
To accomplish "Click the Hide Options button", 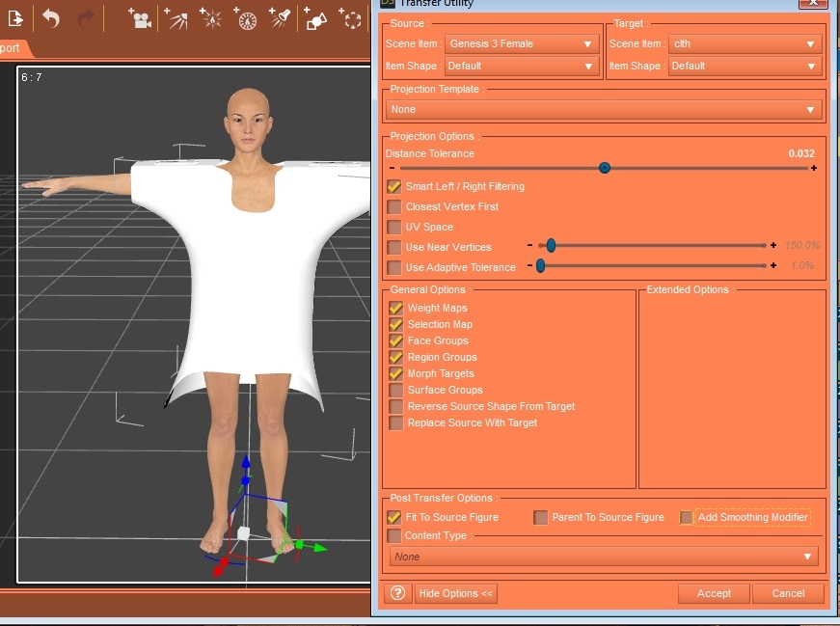I will [x=456, y=593].
